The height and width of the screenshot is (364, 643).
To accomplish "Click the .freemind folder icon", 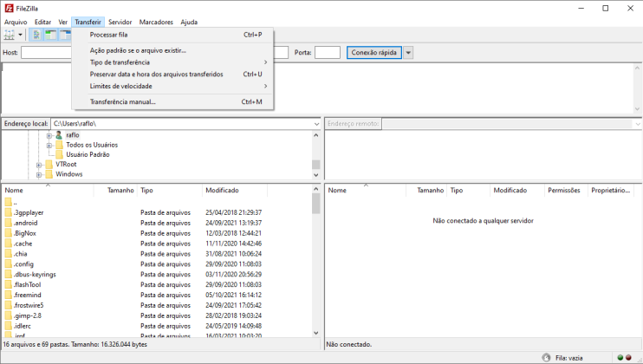I will [x=8, y=295].
